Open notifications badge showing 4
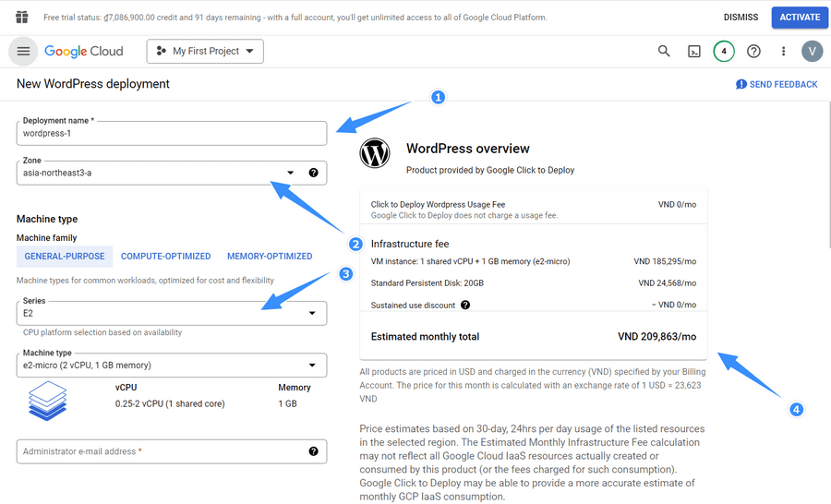Image resolution: width=831 pixels, height=504 pixels. (x=723, y=52)
